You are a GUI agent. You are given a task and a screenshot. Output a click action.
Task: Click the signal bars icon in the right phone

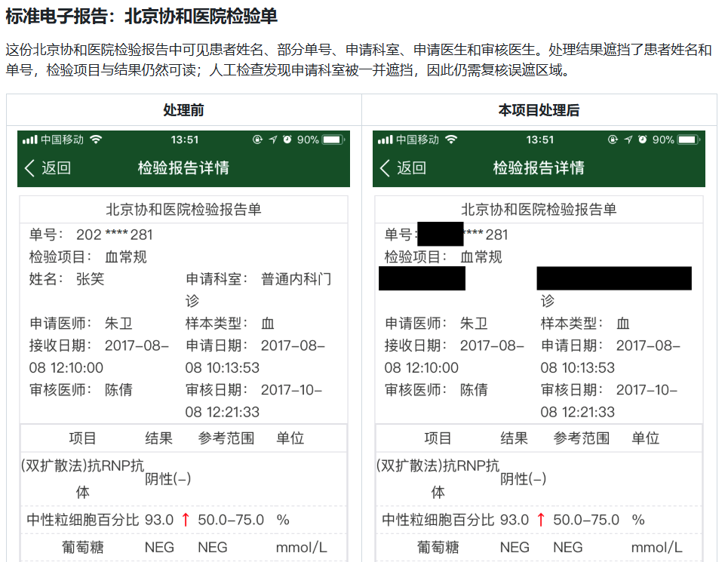[385, 140]
